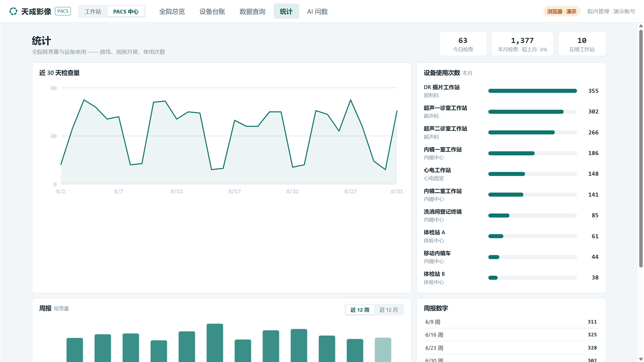
Task: Open the AI 问数 tab
Action: (x=317, y=11)
